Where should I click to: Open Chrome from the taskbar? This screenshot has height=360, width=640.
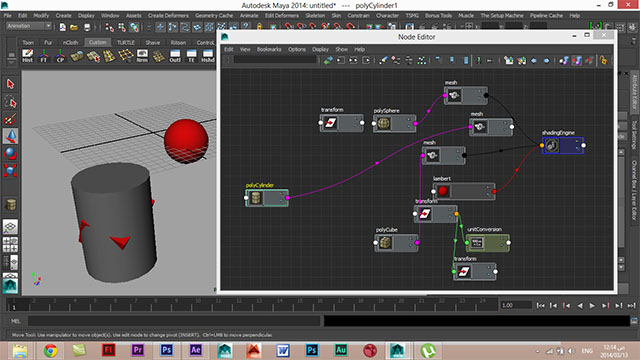coord(50,350)
